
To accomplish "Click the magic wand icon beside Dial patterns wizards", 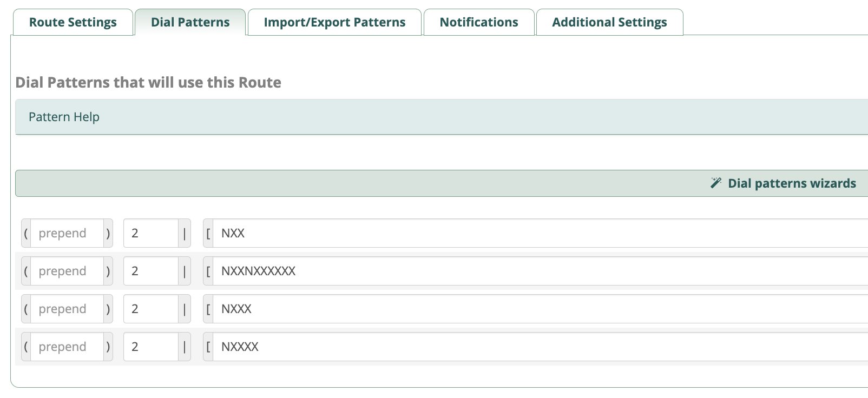I will pyautogui.click(x=716, y=183).
